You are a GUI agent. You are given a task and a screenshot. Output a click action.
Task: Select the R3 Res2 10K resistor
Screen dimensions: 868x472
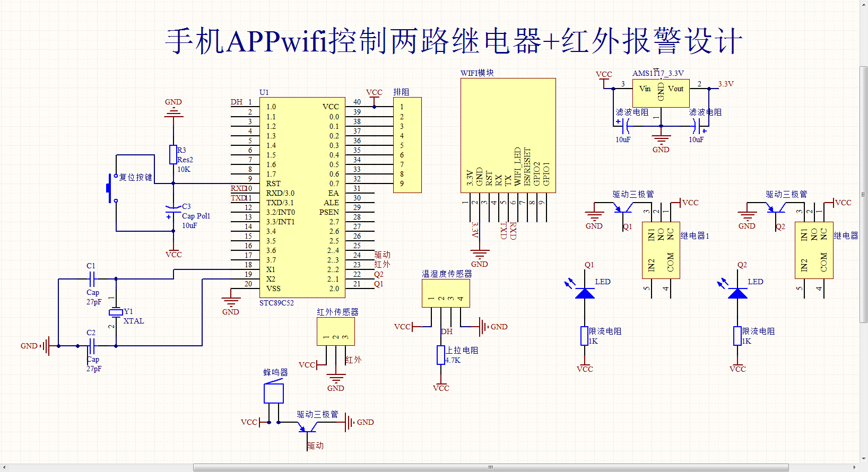point(173,154)
